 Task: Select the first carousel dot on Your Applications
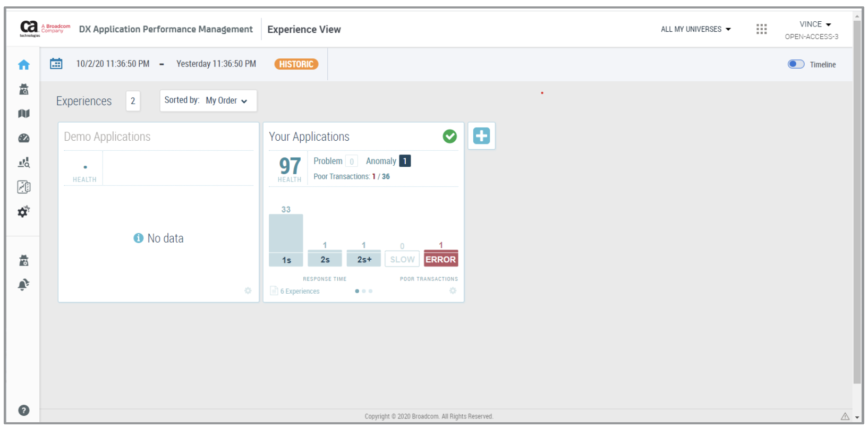pos(357,291)
